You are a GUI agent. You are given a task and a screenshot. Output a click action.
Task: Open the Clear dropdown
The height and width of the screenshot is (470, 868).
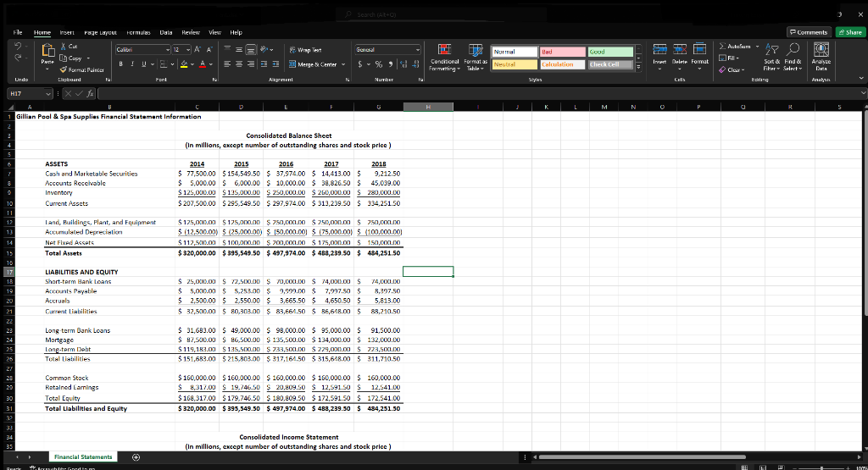(732, 69)
